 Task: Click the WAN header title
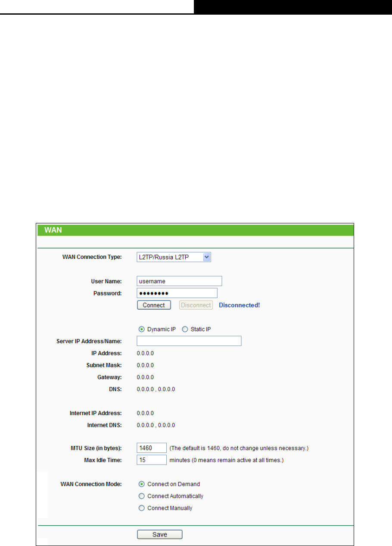pos(53,230)
